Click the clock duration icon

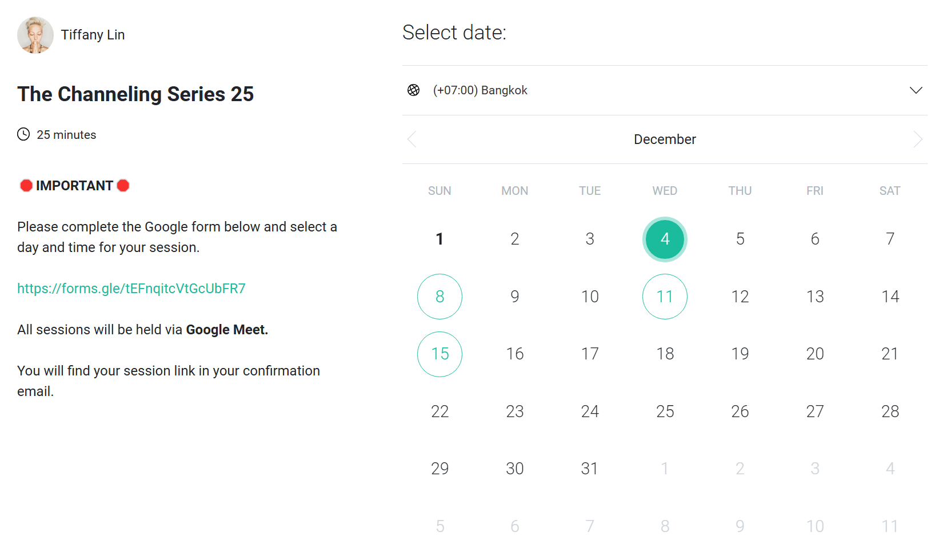23,134
